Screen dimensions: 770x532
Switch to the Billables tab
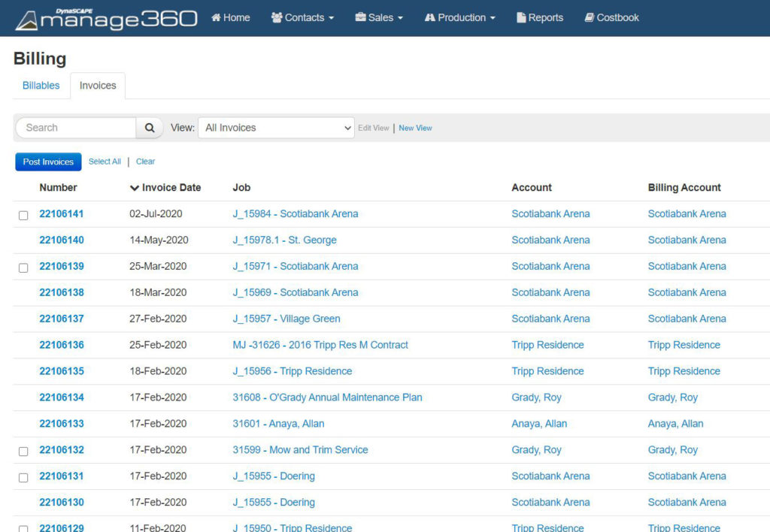(41, 86)
